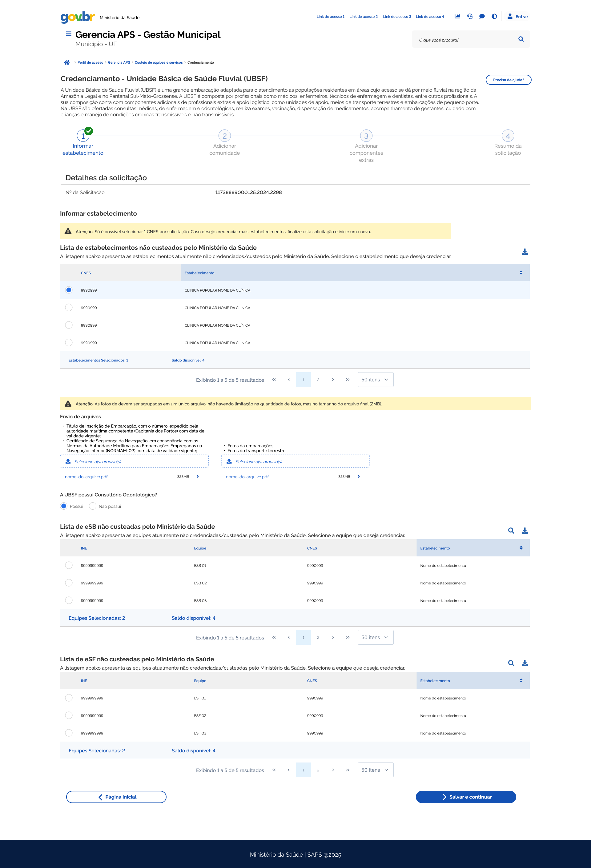Choose 'Possui' for Consultório Odontológico
The height and width of the screenshot is (868, 591).
click(64, 506)
